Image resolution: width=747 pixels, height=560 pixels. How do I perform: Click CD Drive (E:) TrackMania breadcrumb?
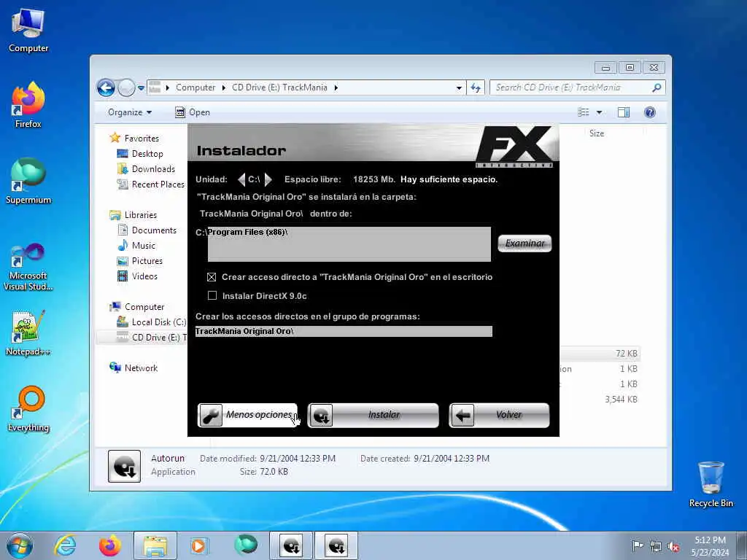(279, 87)
